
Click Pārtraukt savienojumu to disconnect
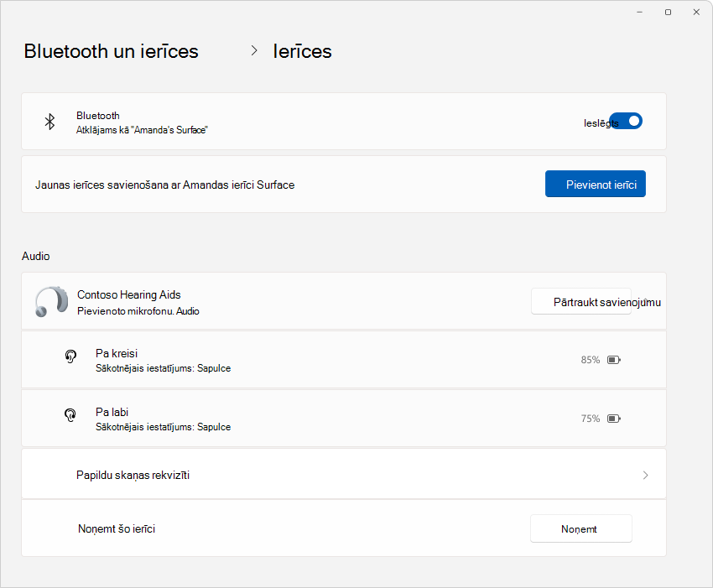[x=581, y=301]
